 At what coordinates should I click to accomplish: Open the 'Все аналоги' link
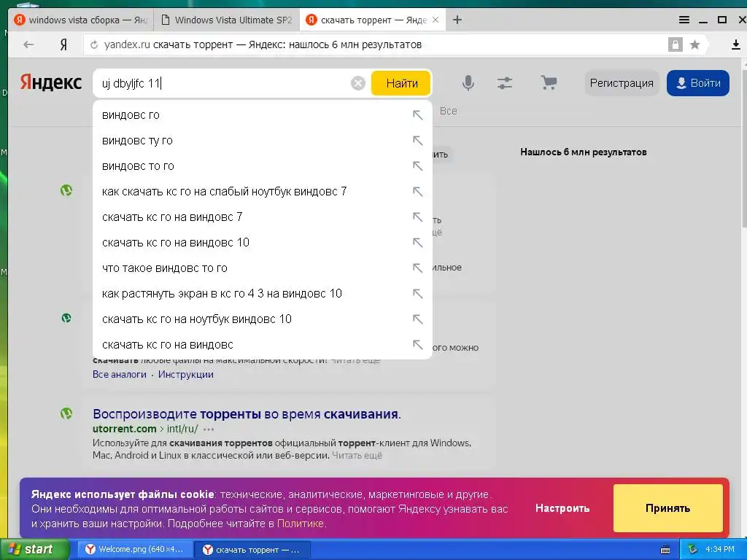[x=119, y=374]
